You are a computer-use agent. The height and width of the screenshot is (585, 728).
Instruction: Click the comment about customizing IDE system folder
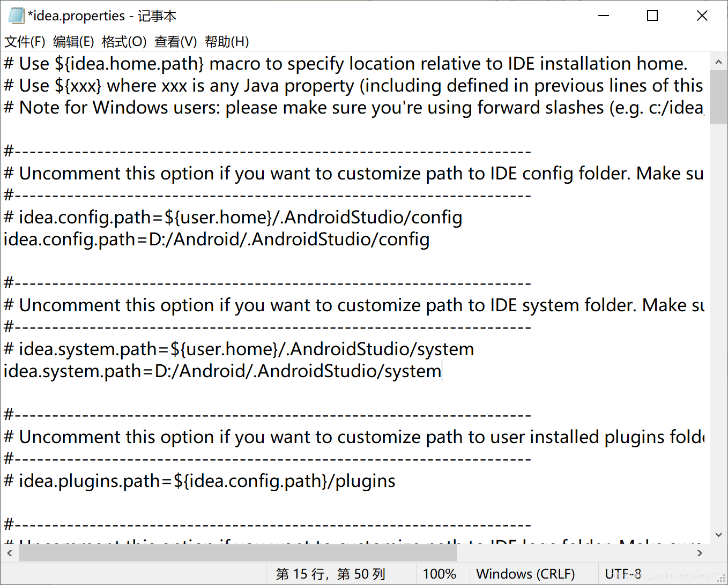tap(353, 305)
